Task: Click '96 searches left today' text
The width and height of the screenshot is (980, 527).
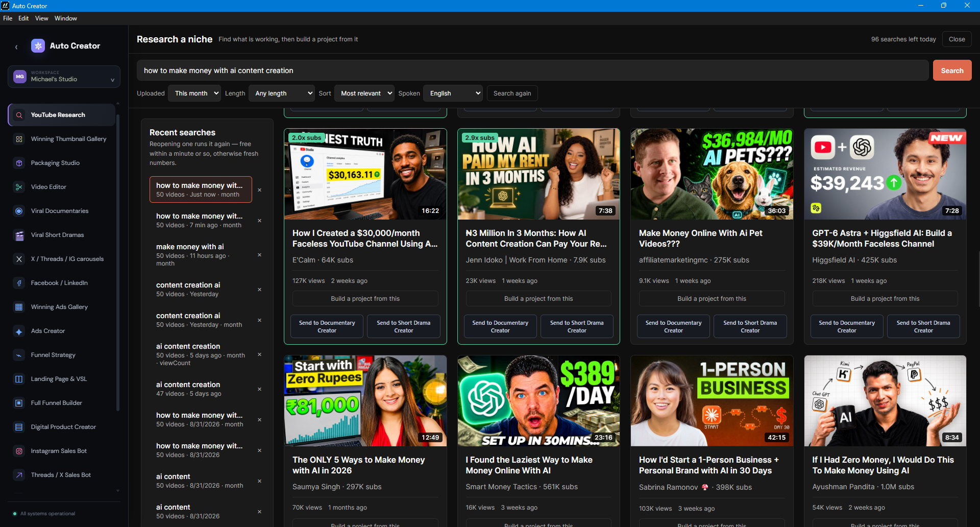Action: tap(903, 39)
